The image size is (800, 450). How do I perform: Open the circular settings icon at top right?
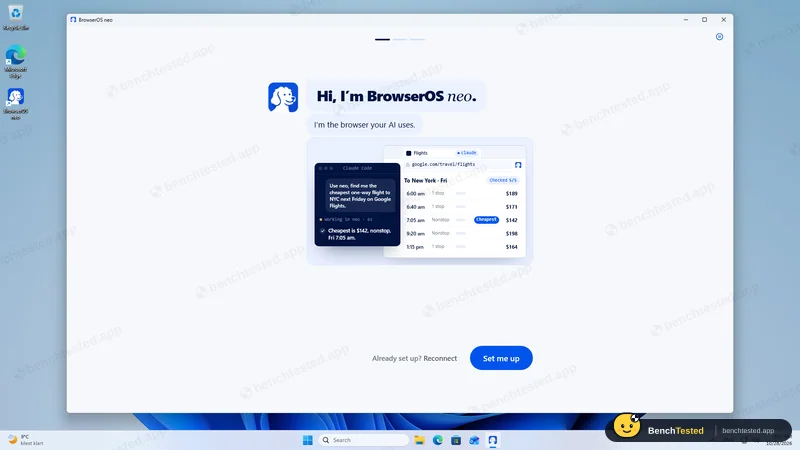pyautogui.click(x=719, y=37)
